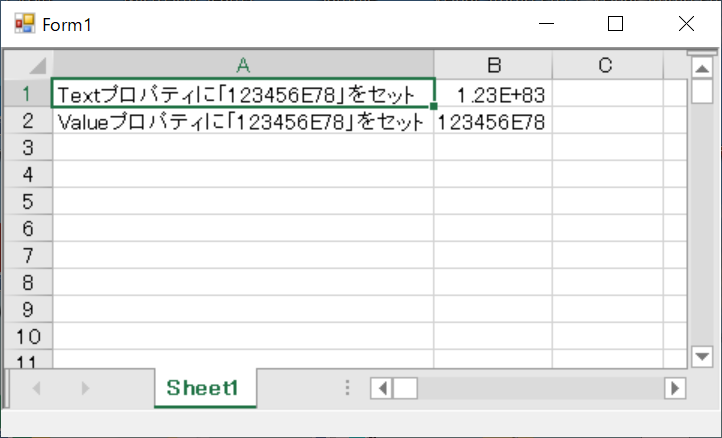The width and height of the screenshot is (722, 438).
Task: Click the vertical split box above scrollbar
Action: (702, 53)
